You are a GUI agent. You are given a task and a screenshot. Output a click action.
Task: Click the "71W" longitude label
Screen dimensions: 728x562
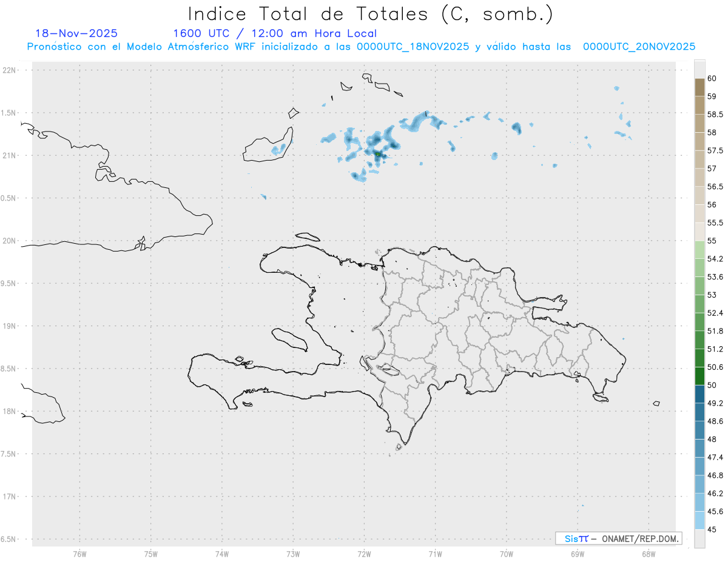tap(435, 554)
